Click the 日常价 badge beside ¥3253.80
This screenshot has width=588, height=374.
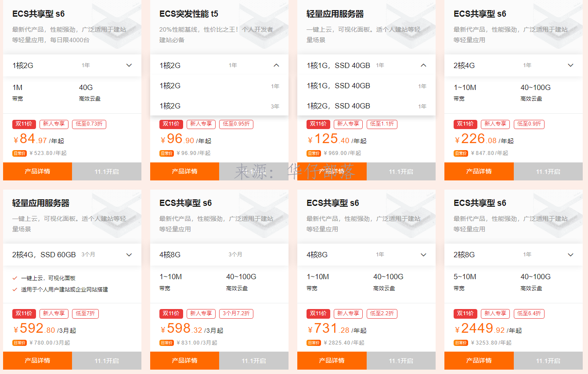click(x=461, y=343)
